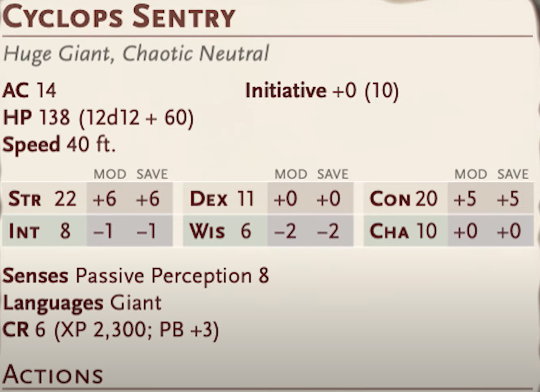Click the Speed 40 ft. line

coord(59,145)
